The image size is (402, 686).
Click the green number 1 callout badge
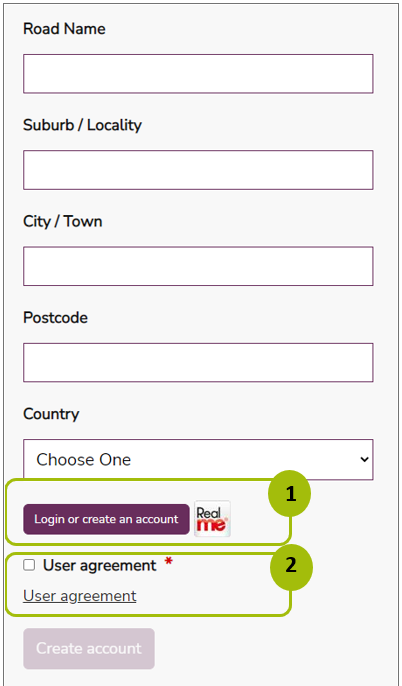tap(289, 494)
